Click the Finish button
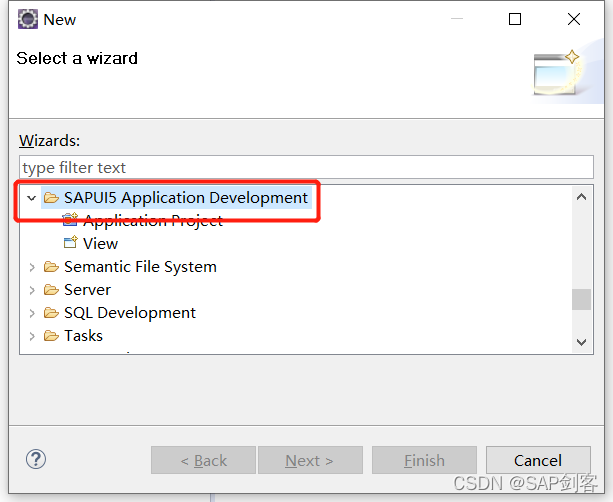613x502 pixels. [424, 460]
